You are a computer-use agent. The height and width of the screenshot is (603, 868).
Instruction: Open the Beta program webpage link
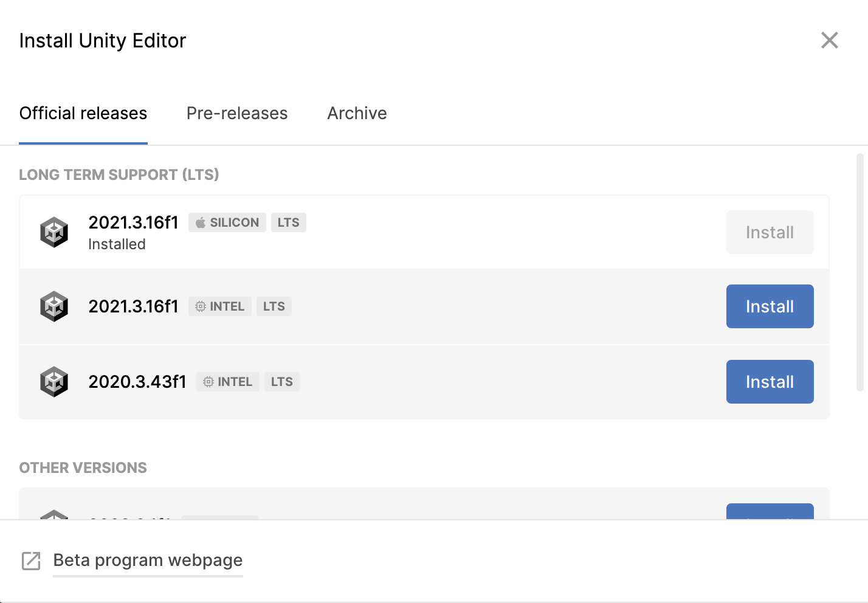[x=148, y=560]
